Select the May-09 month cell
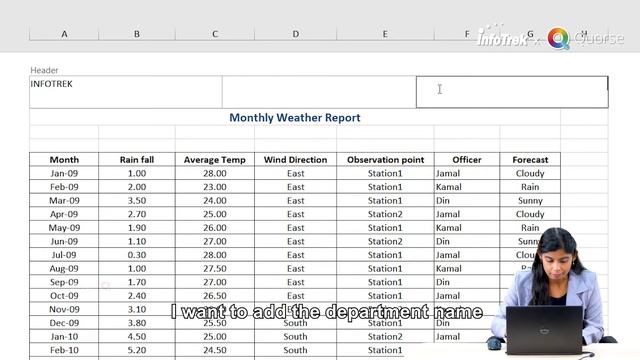 point(64,228)
